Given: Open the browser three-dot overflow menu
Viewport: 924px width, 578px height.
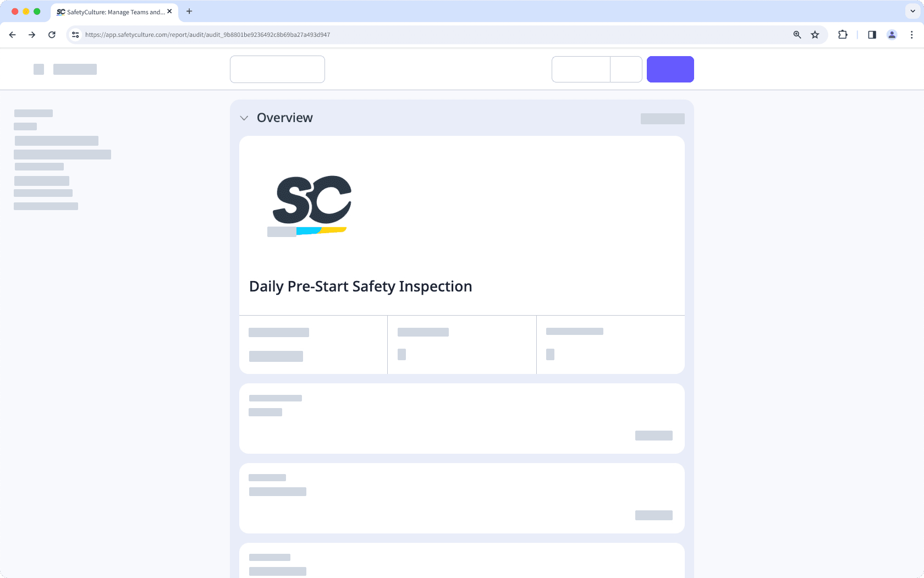Looking at the screenshot, I should [x=911, y=35].
